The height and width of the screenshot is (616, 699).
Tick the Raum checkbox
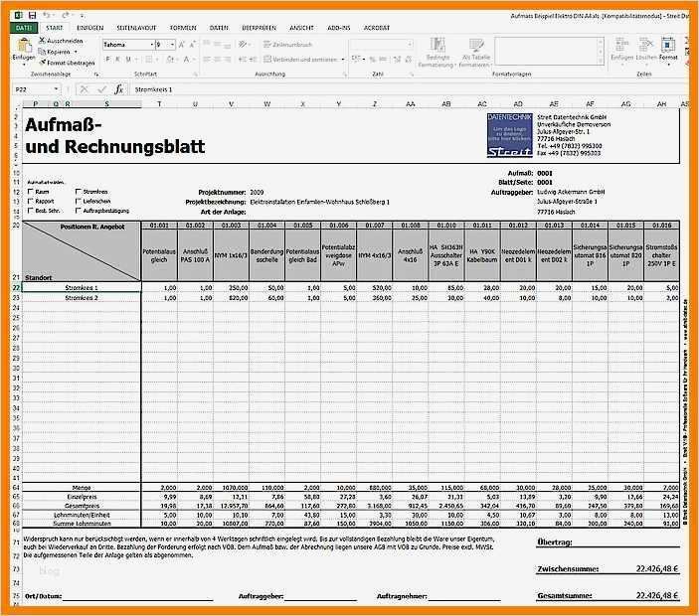[x=31, y=192]
